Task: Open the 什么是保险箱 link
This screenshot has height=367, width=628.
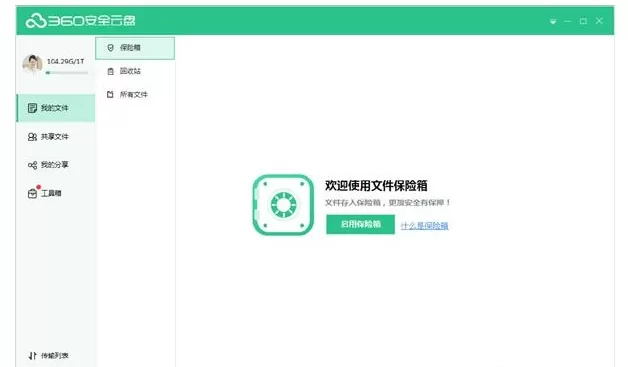Action: pos(425,226)
